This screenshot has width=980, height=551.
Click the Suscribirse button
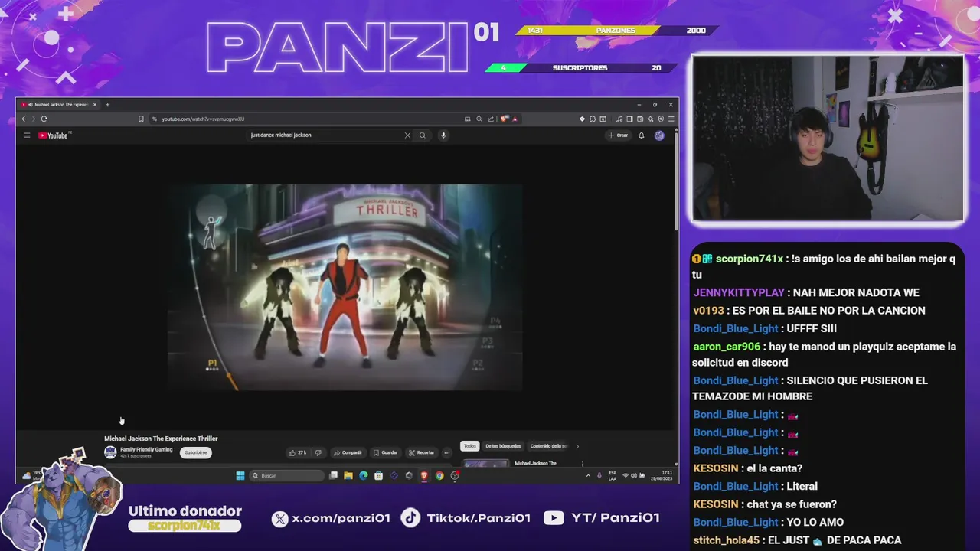(x=195, y=452)
